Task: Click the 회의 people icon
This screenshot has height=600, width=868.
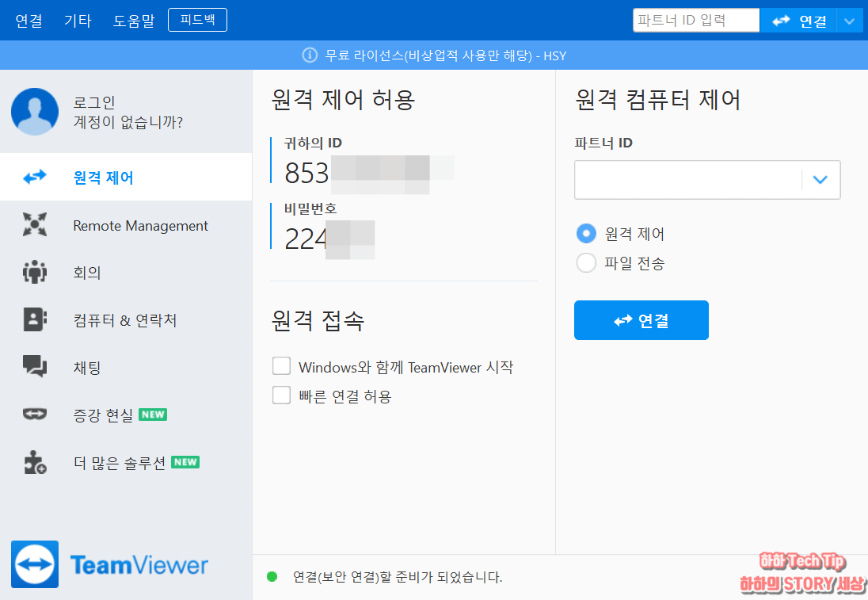Action: click(35, 272)
